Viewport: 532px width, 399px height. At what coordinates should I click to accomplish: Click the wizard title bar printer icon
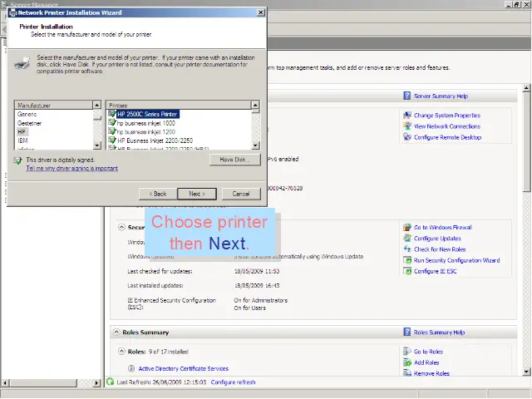click(13, 13)
